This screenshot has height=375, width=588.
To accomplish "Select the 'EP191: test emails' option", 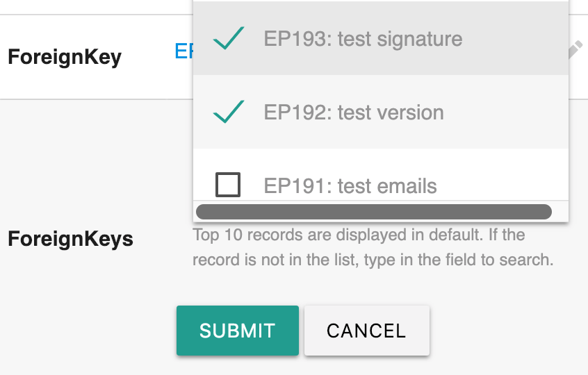I will point(350,186).
